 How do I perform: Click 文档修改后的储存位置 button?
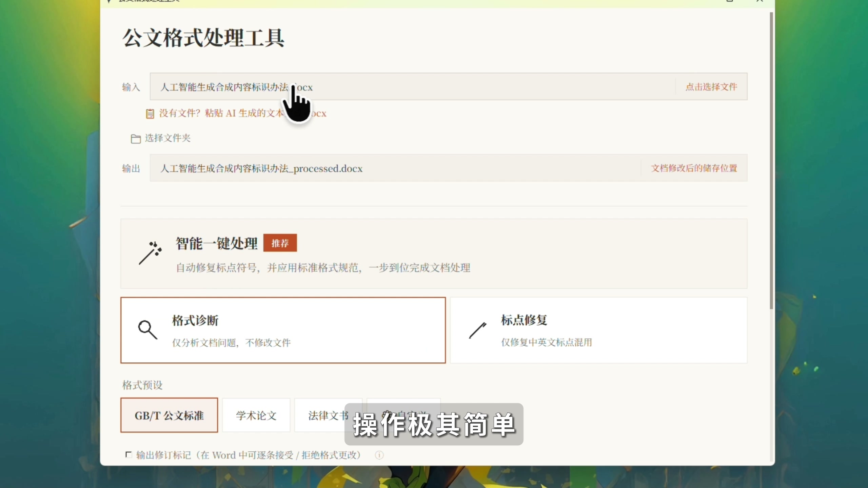pyautogui.click(x=694, y=168)
